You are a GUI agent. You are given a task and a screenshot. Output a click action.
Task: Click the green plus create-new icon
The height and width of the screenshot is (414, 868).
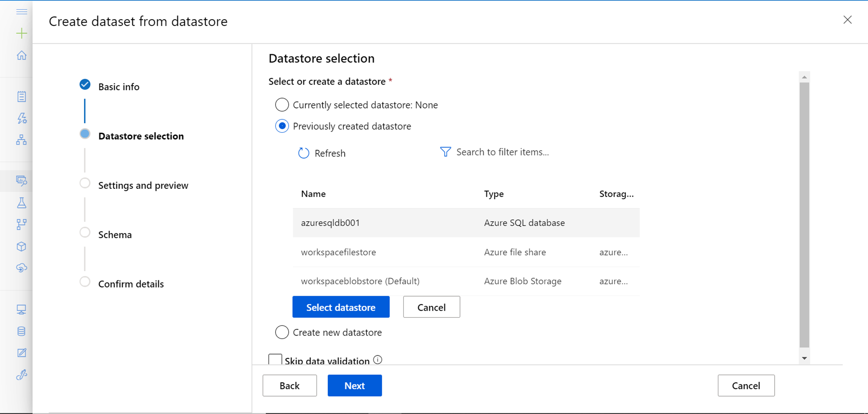pyautogui.click(x=21, y=33)
